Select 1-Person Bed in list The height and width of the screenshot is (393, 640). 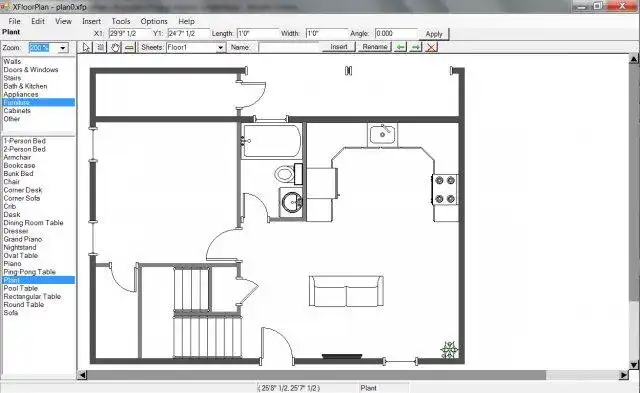24,141
